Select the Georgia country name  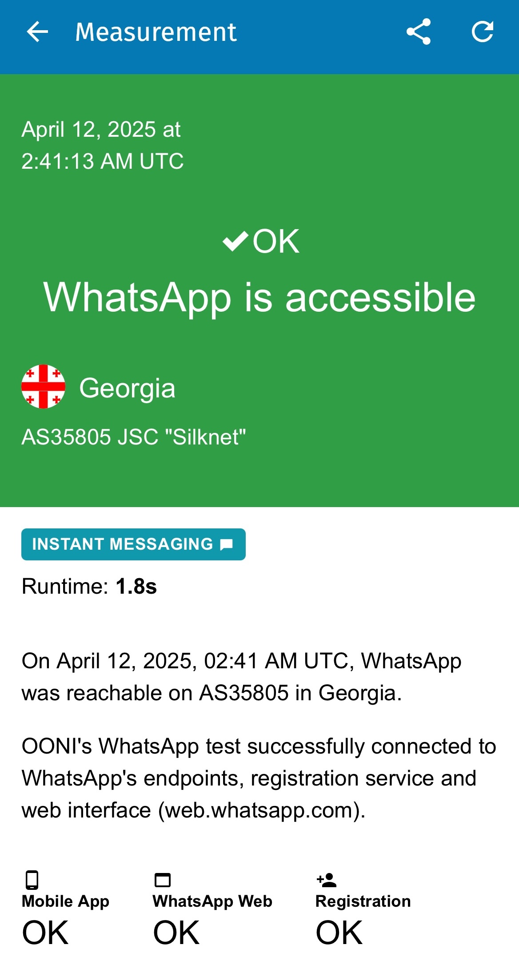coord(127,388)
